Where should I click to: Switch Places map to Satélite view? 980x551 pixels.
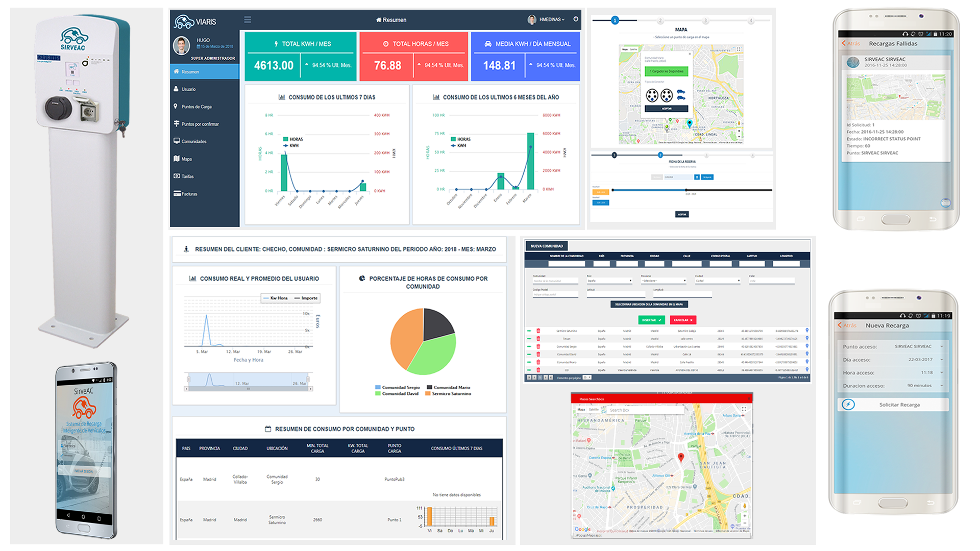coord(594,409)
